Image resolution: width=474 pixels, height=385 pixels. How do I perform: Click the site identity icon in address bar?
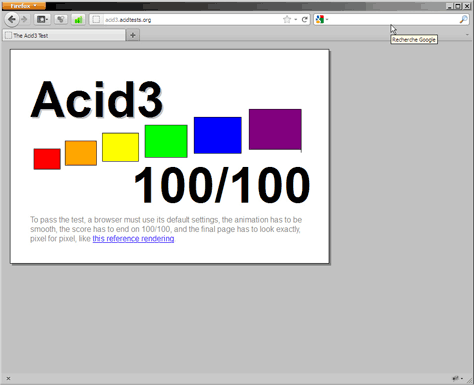pos(96,20)
